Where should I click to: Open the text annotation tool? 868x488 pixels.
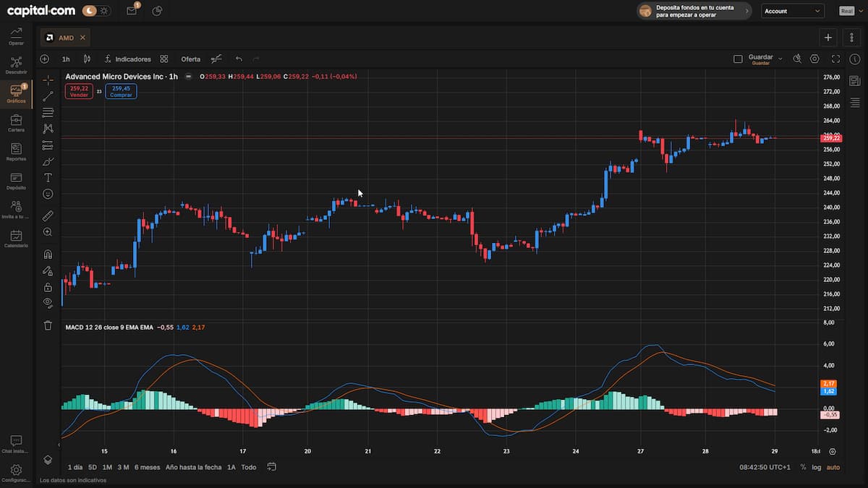point(48,178)
